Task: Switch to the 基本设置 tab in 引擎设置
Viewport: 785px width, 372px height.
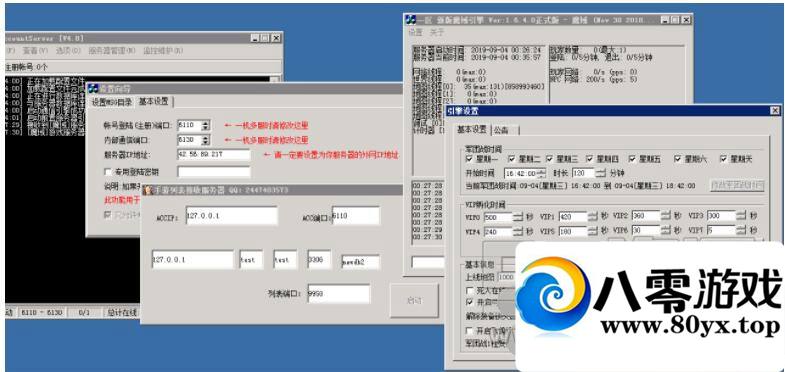Action: tap(472, 129)
